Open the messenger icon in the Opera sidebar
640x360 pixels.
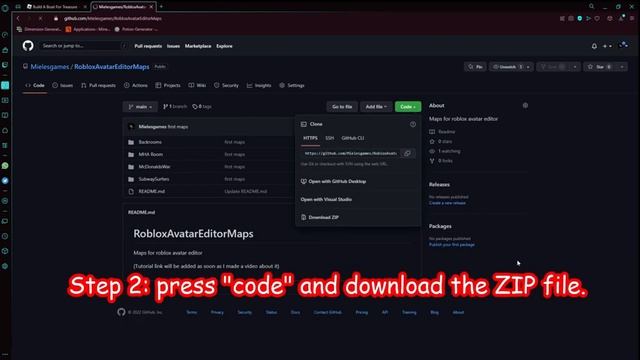coord(5,180)
